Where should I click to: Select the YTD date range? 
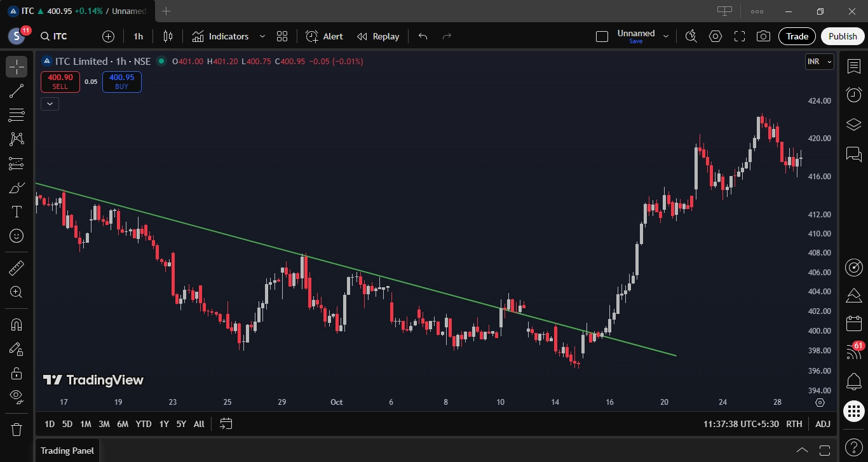(143, 424)
